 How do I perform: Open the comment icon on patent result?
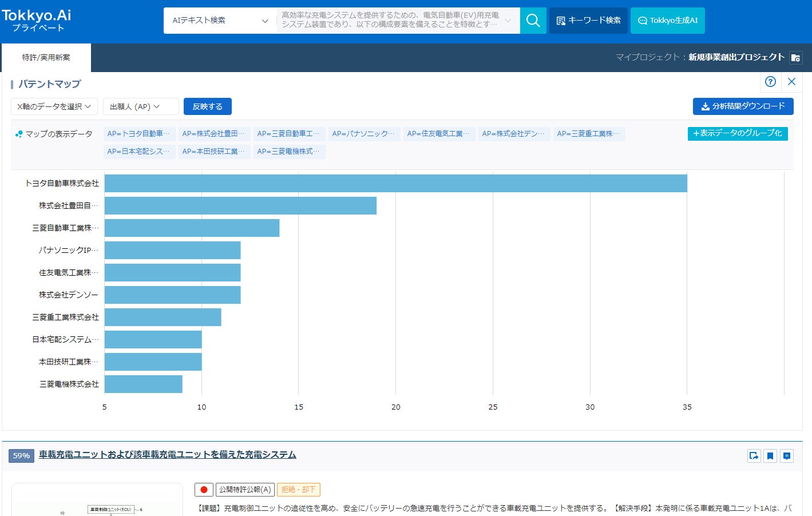click(787, 456)
